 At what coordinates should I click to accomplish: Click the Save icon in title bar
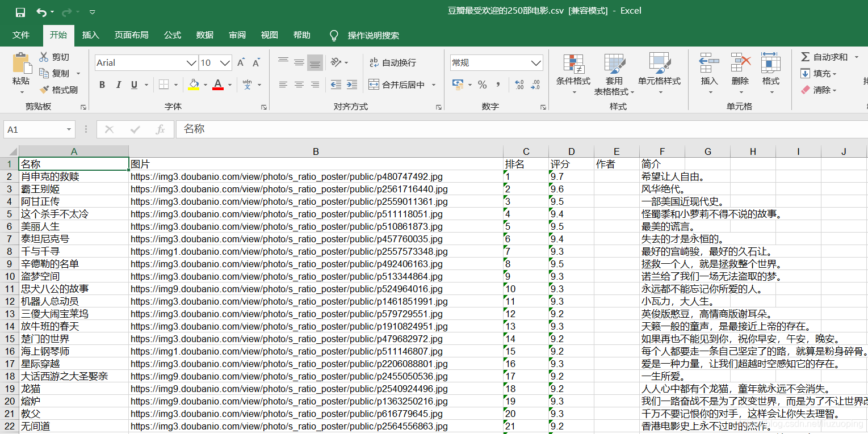click(x=20, y=11)
